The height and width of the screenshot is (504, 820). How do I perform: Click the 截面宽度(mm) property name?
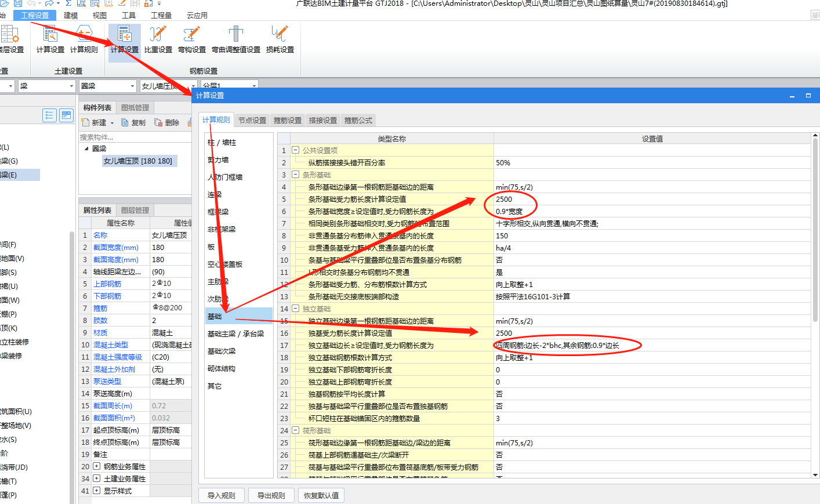(x=116, y=248)
